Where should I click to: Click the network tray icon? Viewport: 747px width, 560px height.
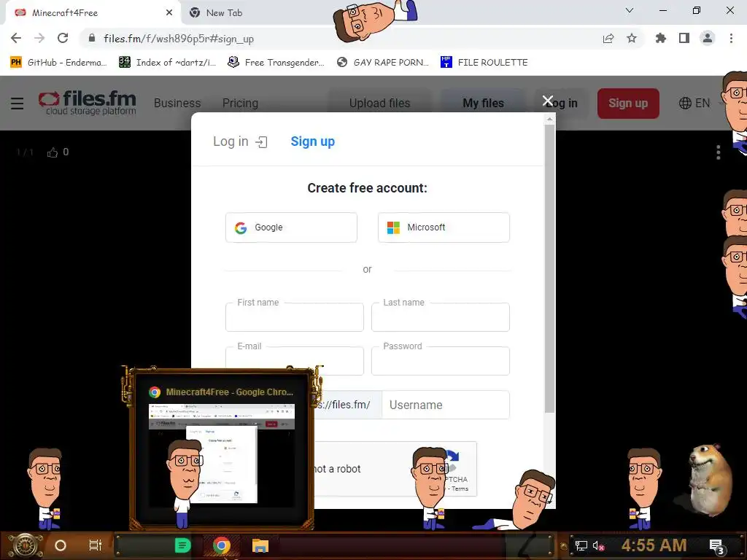pos(581,545)
